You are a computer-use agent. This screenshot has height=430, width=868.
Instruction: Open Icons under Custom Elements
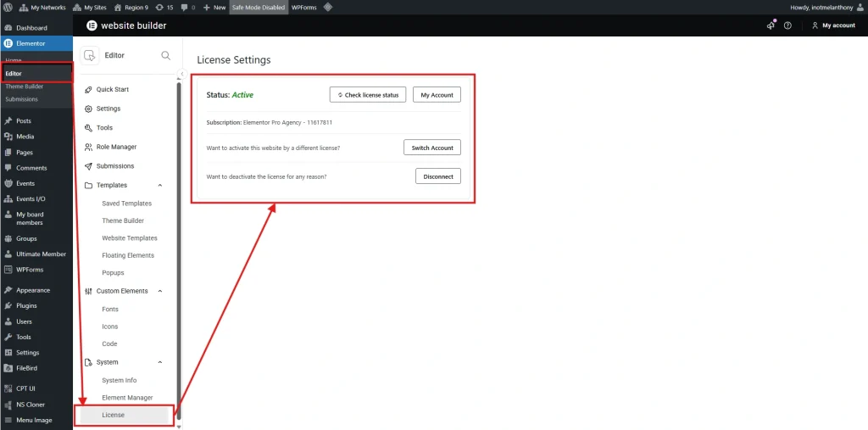click(110, 327)
